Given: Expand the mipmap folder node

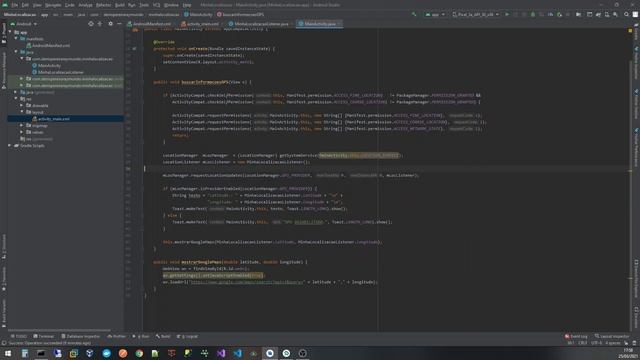Looking at the screenshot, I should click(x=22, y=125).
